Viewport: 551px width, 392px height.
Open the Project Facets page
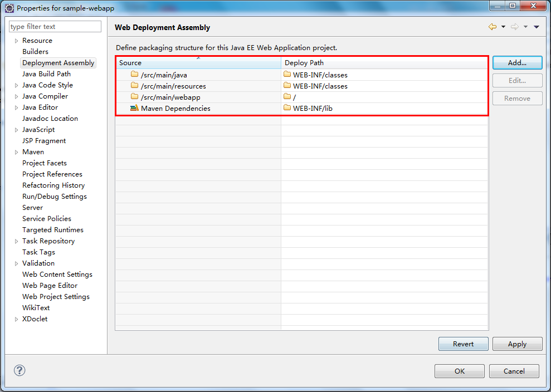[44, 163]
